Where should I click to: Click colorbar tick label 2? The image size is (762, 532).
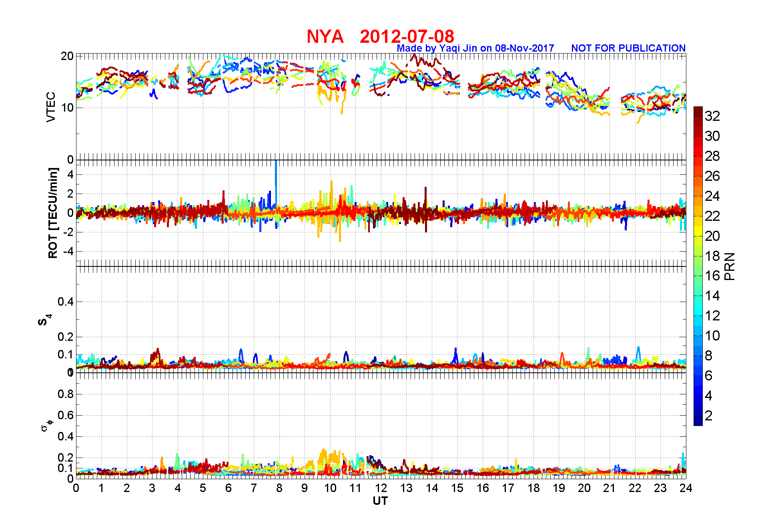(709, 416)
